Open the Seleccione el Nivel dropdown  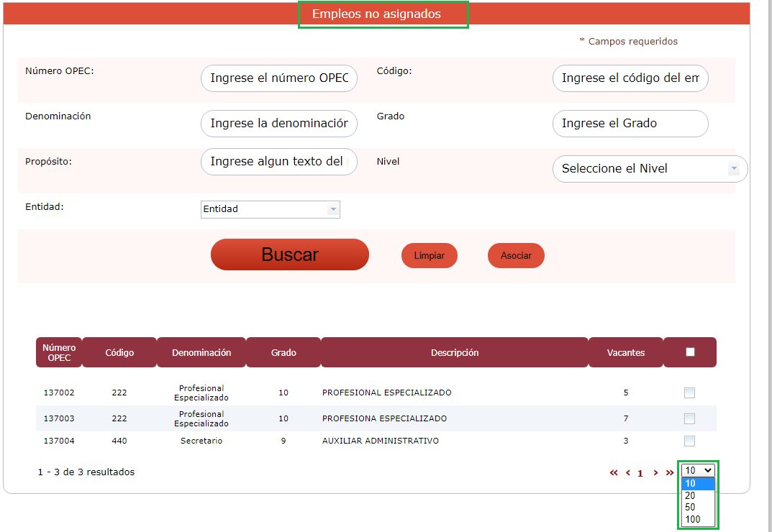650,169
